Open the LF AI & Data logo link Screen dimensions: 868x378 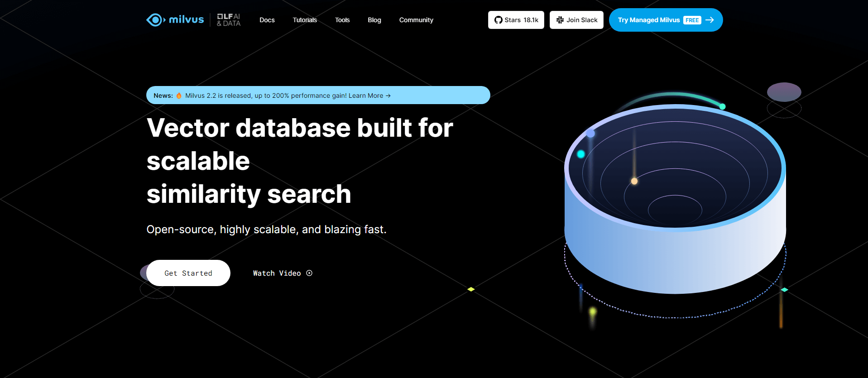(x=229, y=20)
